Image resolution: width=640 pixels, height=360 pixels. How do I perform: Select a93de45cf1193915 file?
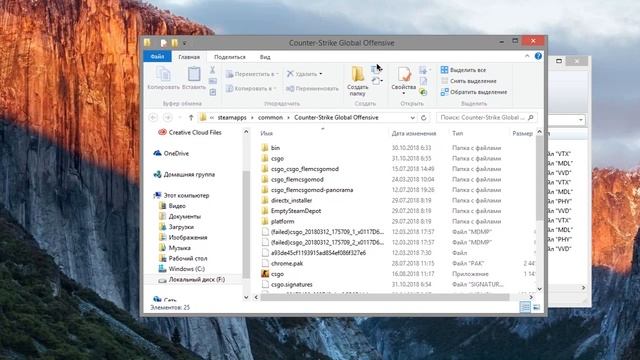[x=313, y=253]
